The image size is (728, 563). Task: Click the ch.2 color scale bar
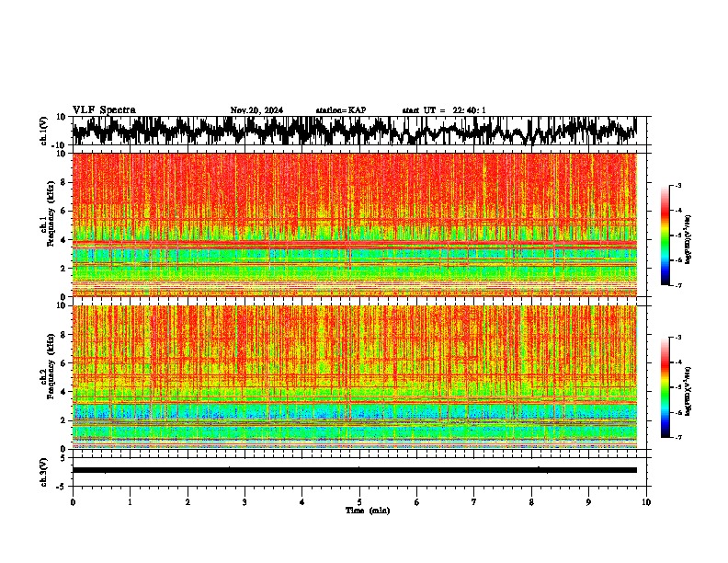point(665,387)
